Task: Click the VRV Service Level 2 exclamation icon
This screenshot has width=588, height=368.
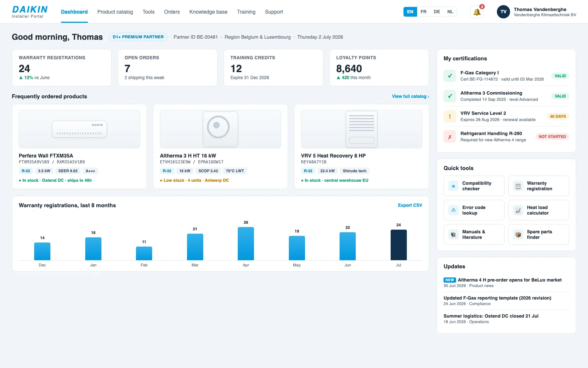Action: [450, 116]
